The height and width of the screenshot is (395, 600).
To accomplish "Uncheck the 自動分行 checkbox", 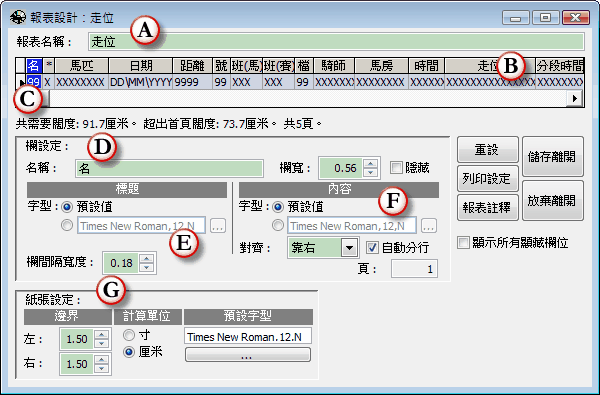I will tap(372, 247).
